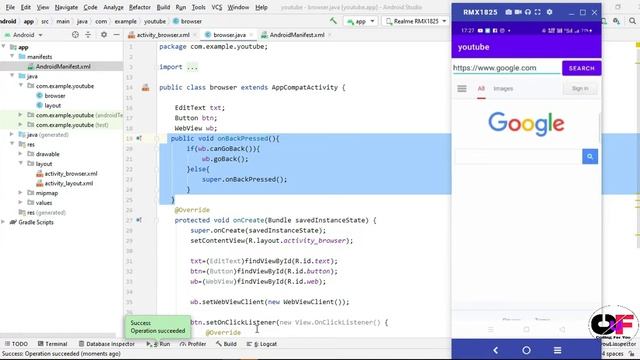Click the youtube breadcrumb in navigation bar
This screenshot has height=360, width=640.
[x=155, y=21]
